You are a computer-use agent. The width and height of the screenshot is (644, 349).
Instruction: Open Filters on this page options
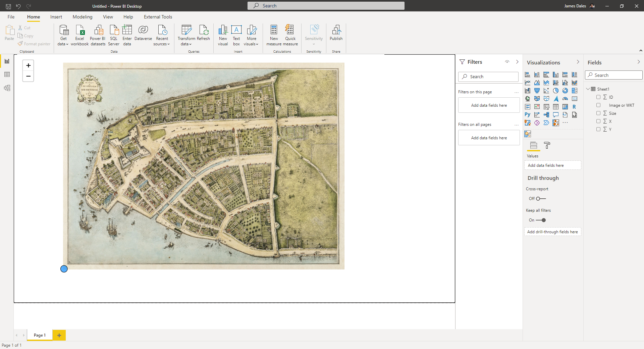point(517,92)
